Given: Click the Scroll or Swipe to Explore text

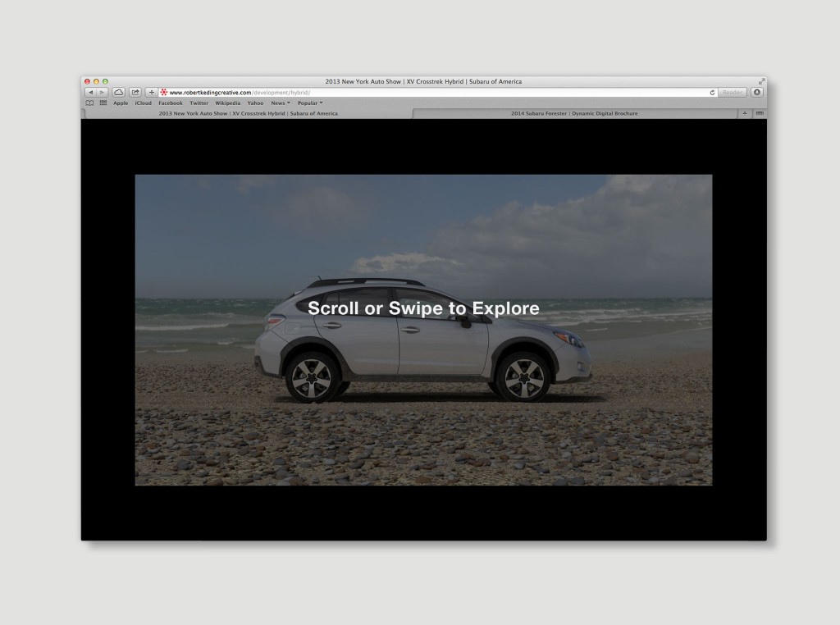Looking at the screenshot, I should (423, 308).
